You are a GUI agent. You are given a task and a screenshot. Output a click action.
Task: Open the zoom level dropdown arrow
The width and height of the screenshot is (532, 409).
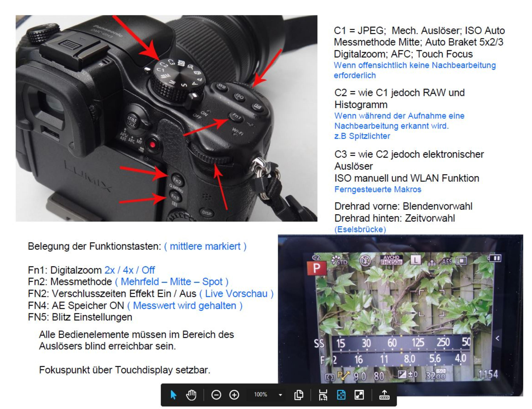tap(280, 395)
